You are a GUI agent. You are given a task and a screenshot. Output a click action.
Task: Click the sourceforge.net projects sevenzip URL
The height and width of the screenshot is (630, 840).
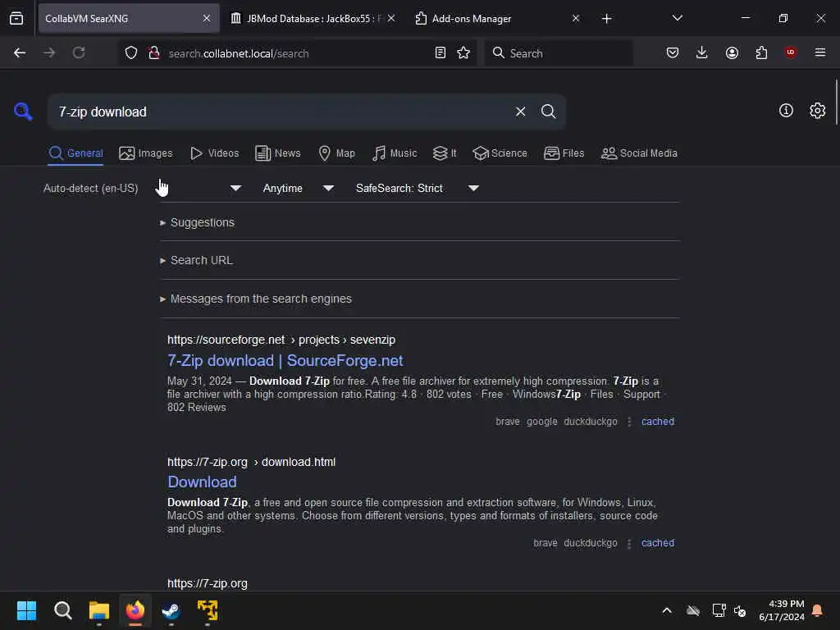pyautogui.click(x=281, y=340)
